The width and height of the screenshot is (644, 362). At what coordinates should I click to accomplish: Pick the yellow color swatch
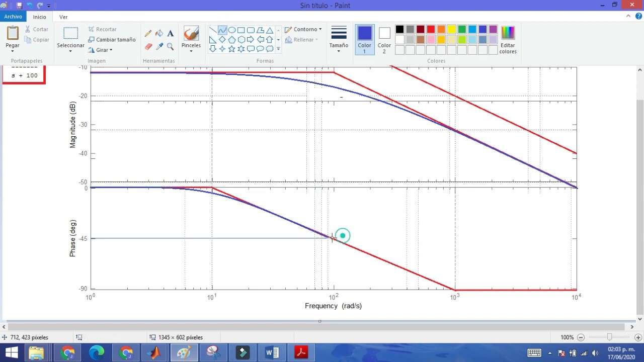452,29
